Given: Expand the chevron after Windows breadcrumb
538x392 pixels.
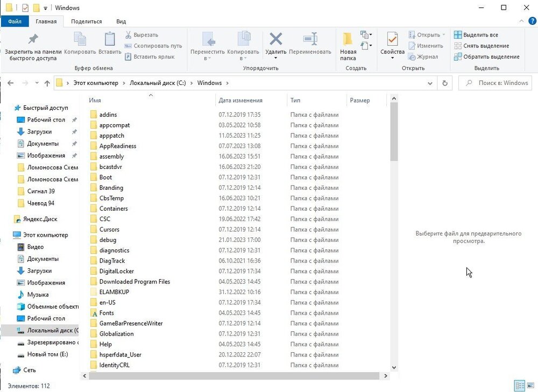Looking at the screenshot, I should tap(227, 83).
